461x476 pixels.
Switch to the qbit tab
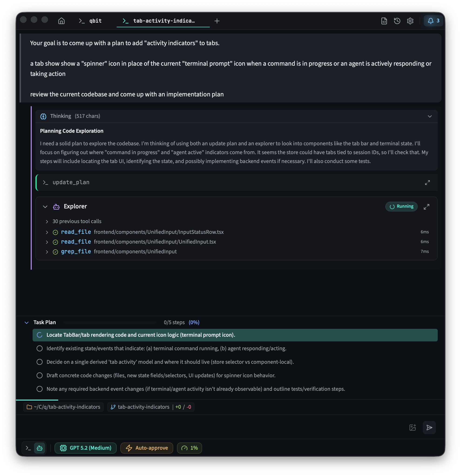(90, 21)
